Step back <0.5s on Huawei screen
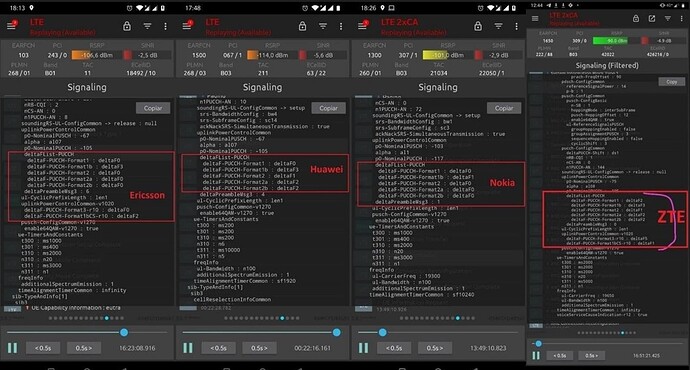Viewport: 690px width, 370px height. [x=219, y=348]
